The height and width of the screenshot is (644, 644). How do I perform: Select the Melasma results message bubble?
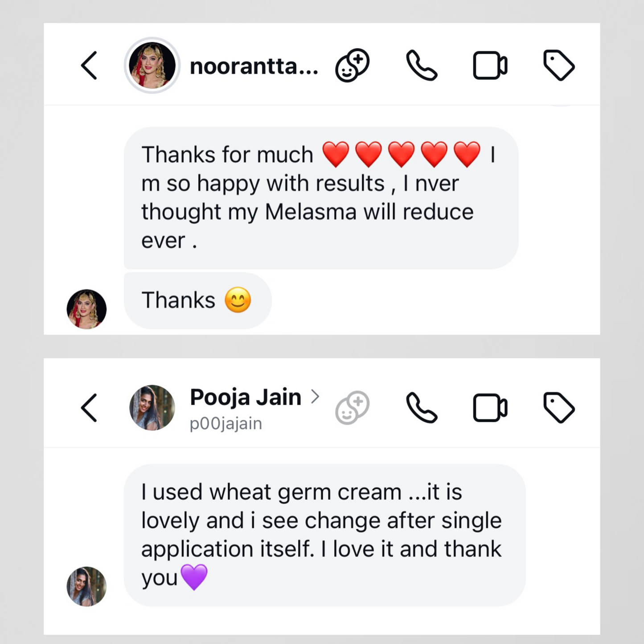pyautogui.click(x=320, y=197)
